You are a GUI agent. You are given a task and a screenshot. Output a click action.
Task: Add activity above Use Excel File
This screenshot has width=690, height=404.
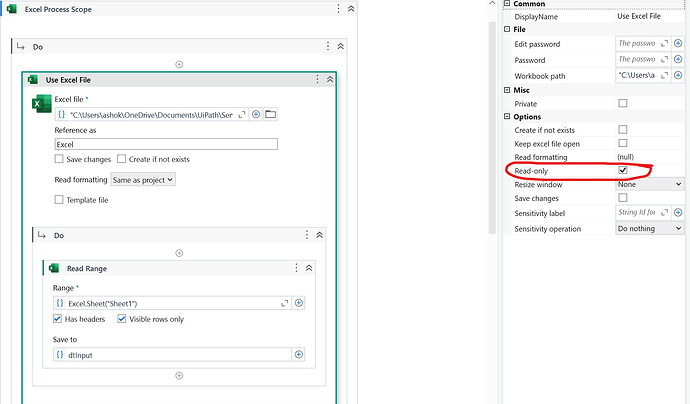(x=179, y=64)
